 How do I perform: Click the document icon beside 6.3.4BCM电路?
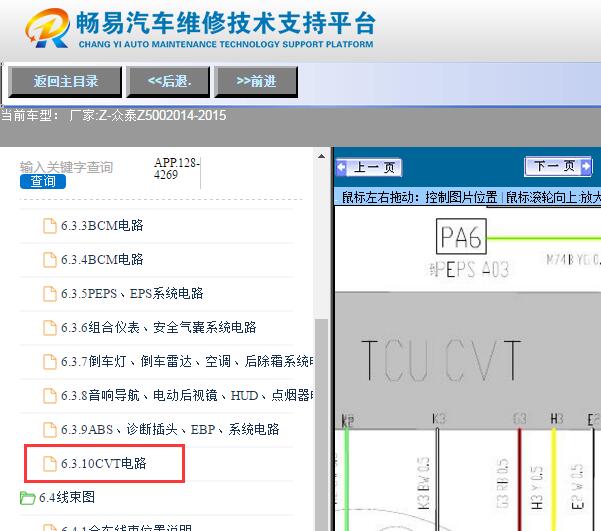click(x=49, y=260)
